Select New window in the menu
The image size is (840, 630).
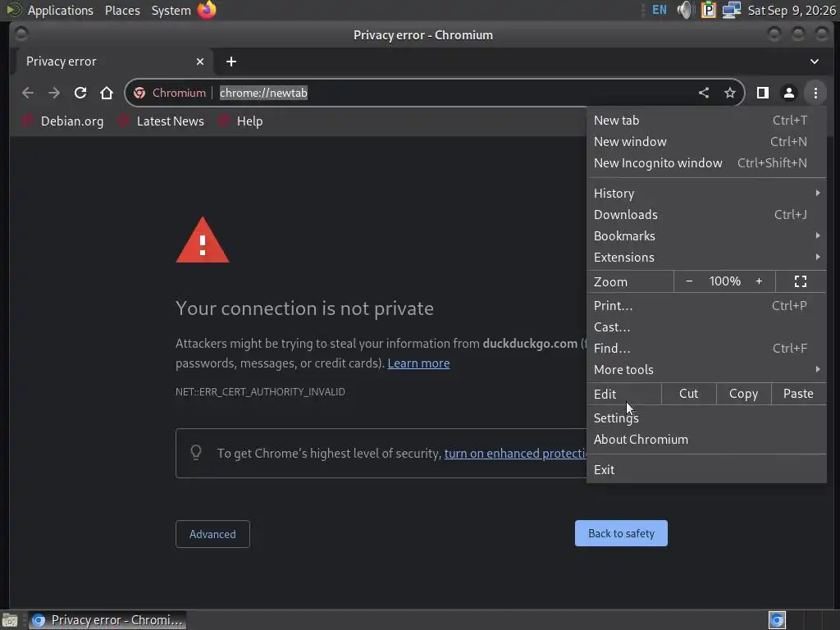(706, 141)
